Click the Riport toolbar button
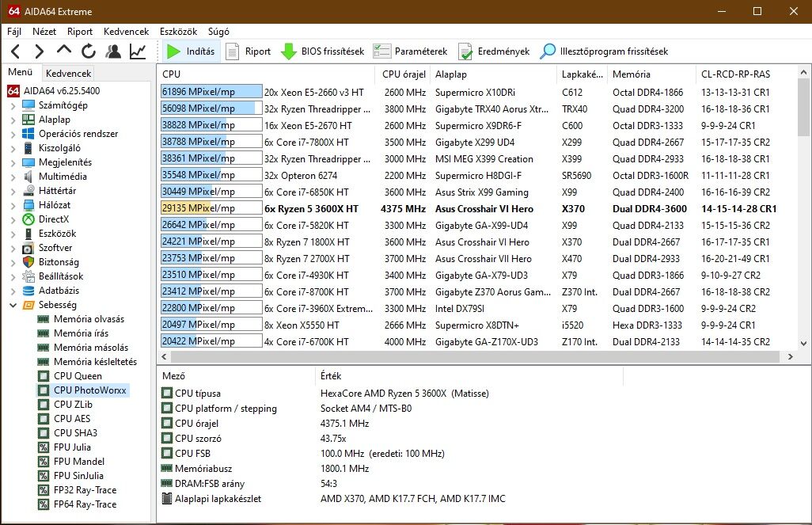The width and height of the screenshot is (812, 525). pyautogui.click(x=249, y=51)
